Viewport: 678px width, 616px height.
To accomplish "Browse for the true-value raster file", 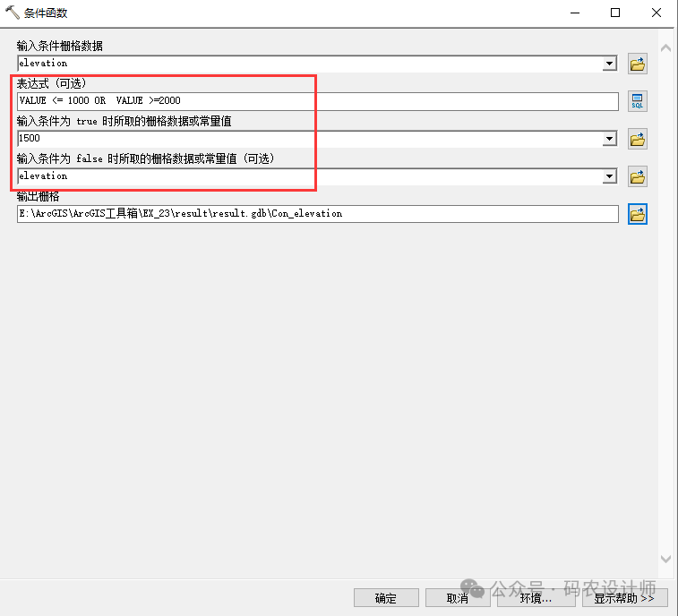I will point(638,140).
